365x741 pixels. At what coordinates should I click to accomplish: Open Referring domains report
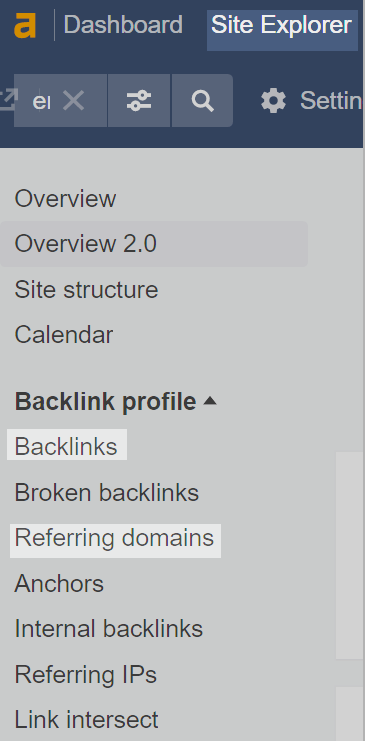point(115,540)
